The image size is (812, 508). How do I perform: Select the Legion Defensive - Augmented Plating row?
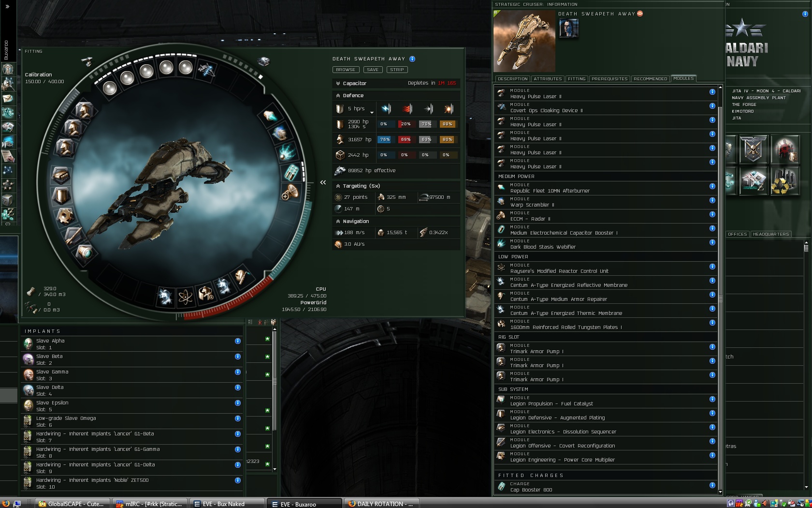606,415
